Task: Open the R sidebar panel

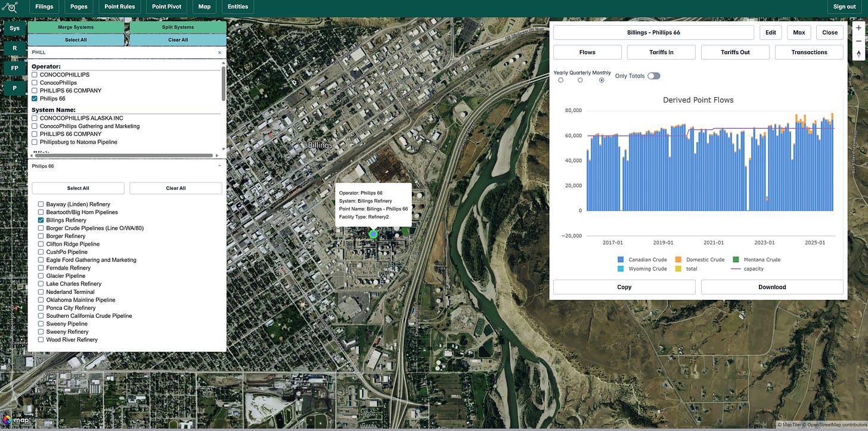Action: (14, 48)
